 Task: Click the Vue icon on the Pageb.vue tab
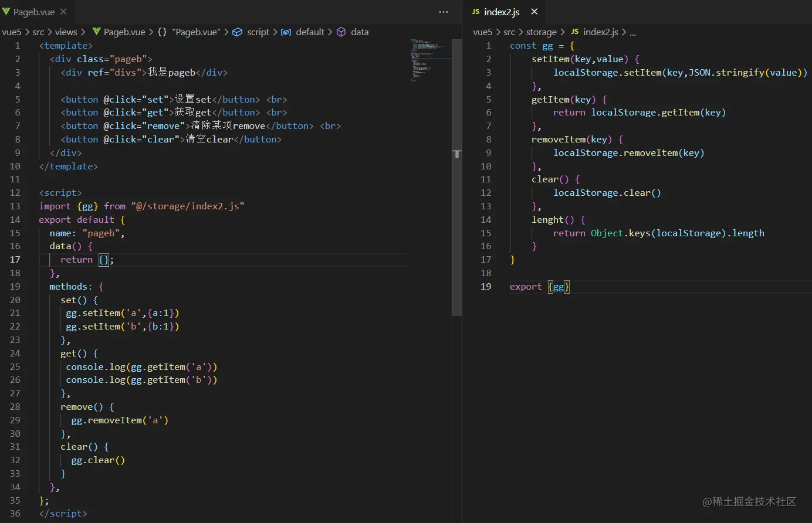(x=6, y=12)
